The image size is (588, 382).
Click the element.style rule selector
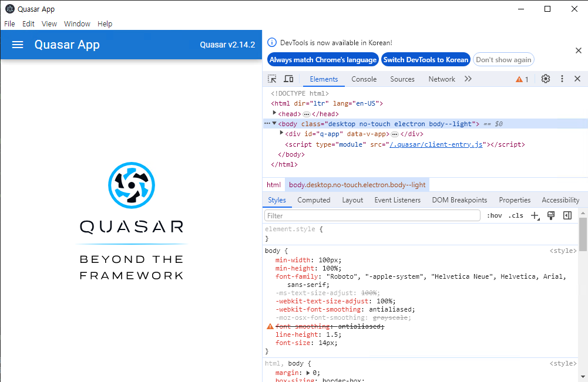290,229
